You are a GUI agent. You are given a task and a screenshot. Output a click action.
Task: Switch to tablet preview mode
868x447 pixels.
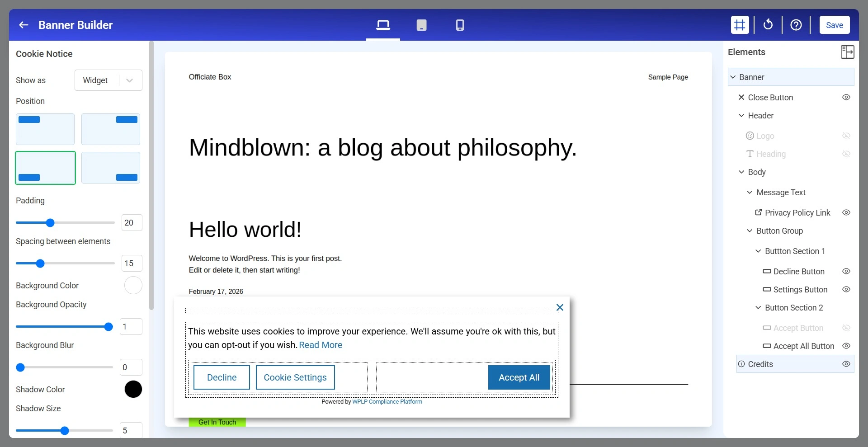tap(421, 25)
